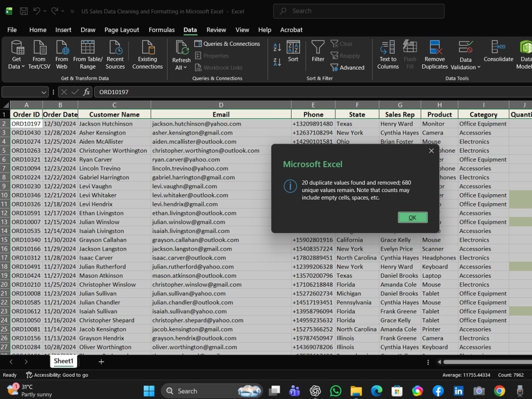Click cell with Order ID ORD10430
The width and height of the screenshot is (532, 399).
pyautogui.click(x=26, y=132)
